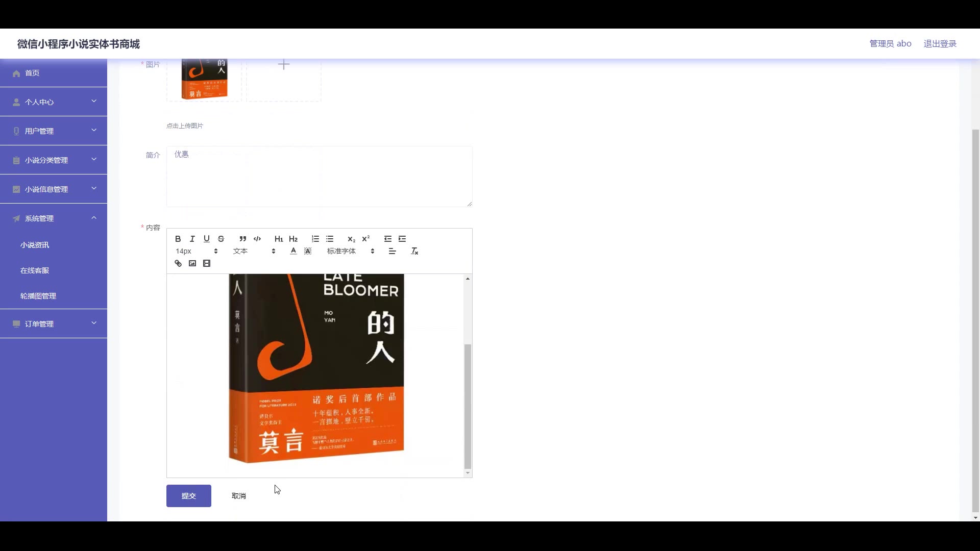Open the 标准字体 font family dropdown
980x551 pixels.
351,251
